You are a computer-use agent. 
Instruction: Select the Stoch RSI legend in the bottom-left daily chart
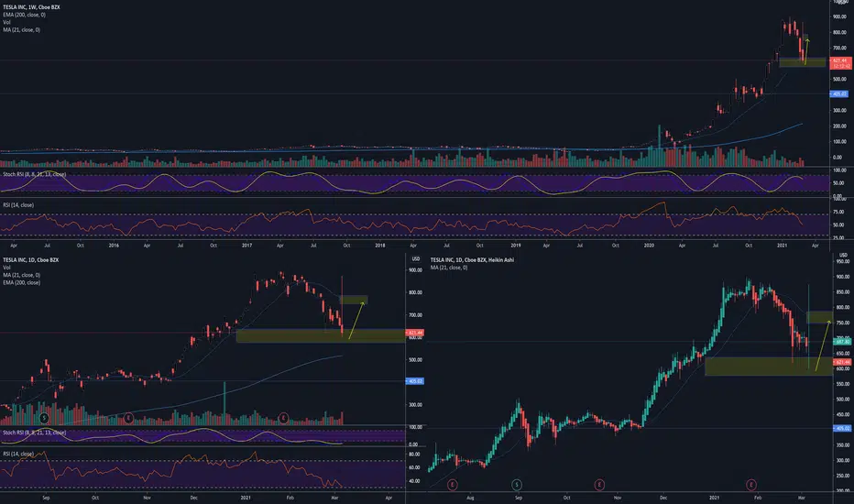(34, 433)
